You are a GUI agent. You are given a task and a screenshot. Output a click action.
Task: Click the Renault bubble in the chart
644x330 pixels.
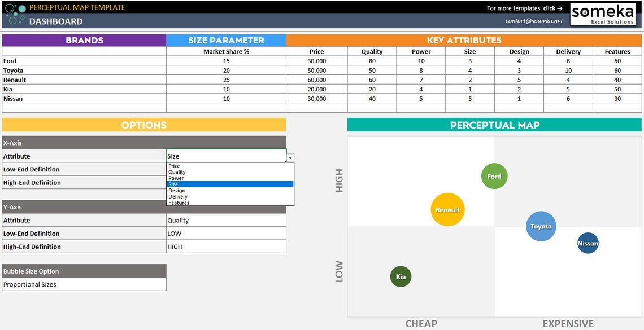click(447, 210)
